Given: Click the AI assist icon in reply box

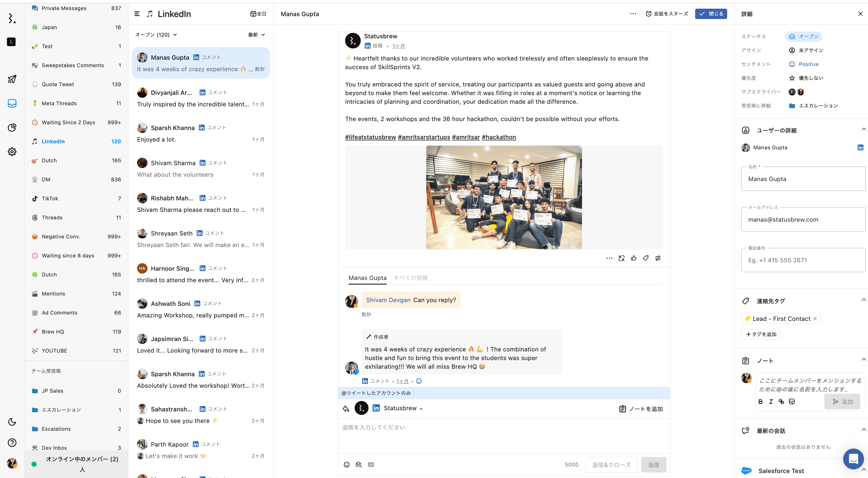Looking at the screenshot, I should (x=371, y=464).
